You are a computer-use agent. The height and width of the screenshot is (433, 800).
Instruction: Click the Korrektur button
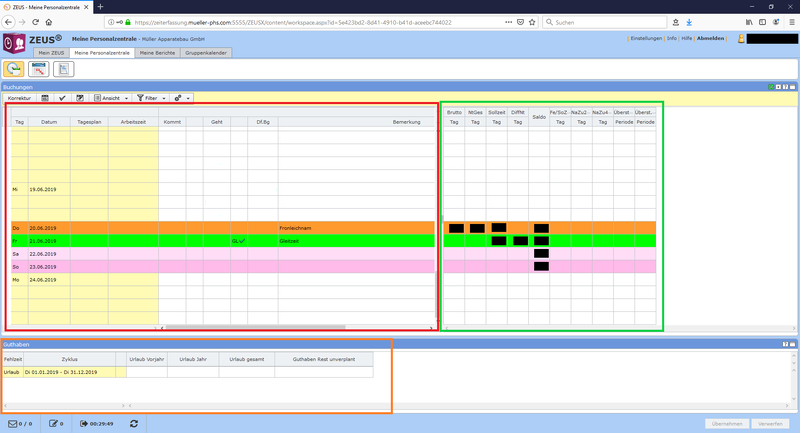(x=19, y=98)
